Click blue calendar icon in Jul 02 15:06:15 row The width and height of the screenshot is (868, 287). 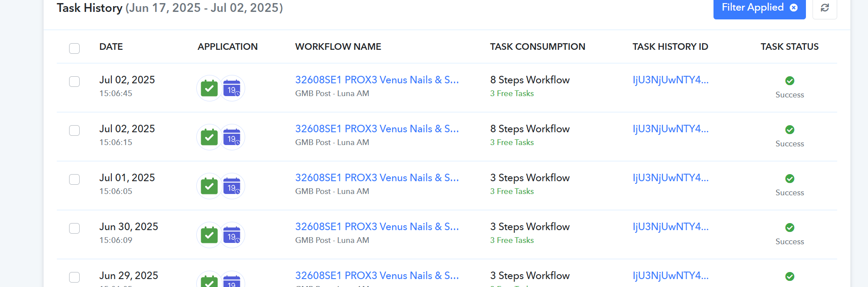click(x=232, y=138)
